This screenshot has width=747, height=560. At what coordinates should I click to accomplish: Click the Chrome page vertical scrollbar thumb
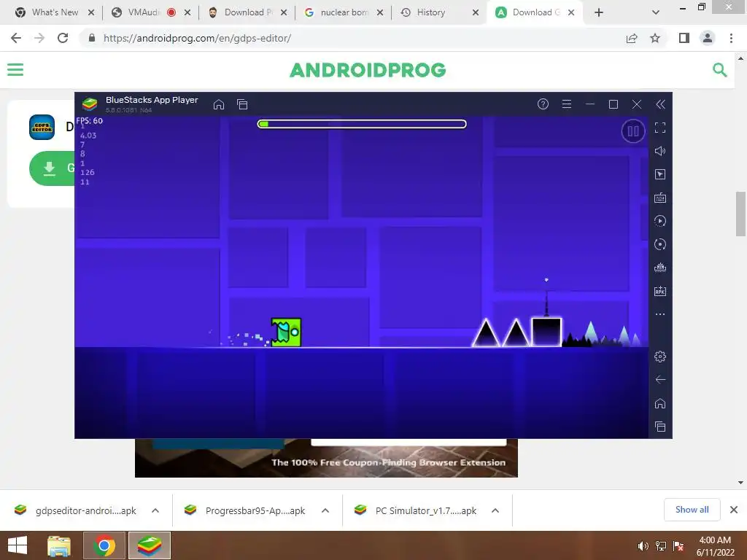click(741, 214)
